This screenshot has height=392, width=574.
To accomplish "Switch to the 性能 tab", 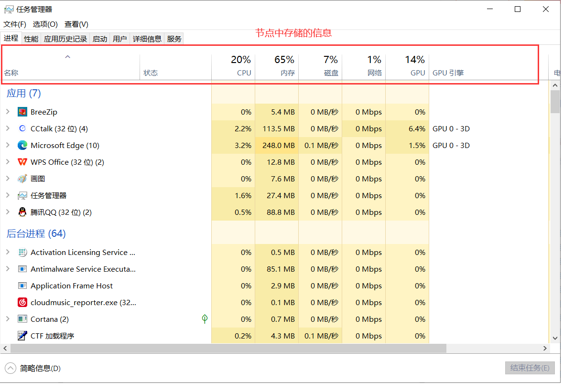I will tap(32, 39).
